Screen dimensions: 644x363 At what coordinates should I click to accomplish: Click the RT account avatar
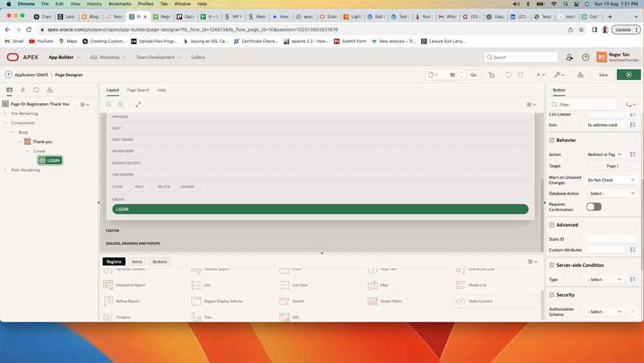pos(601,57)
